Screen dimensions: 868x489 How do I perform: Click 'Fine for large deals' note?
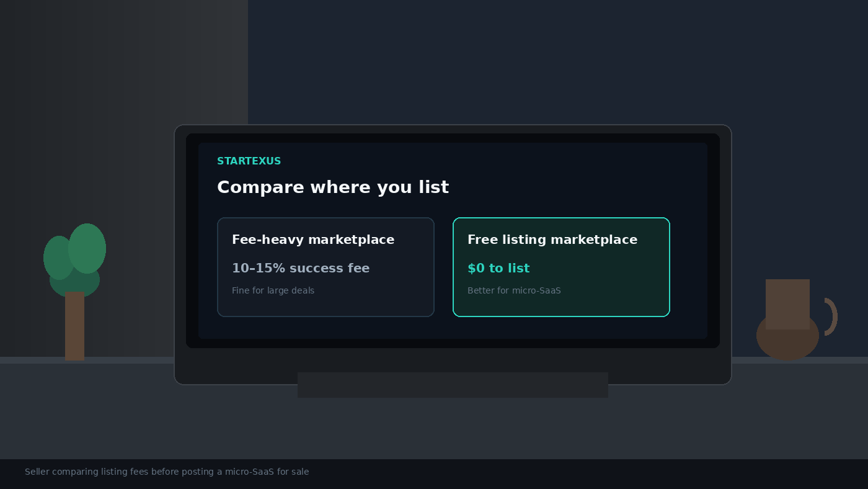click(x=273, y=290)
